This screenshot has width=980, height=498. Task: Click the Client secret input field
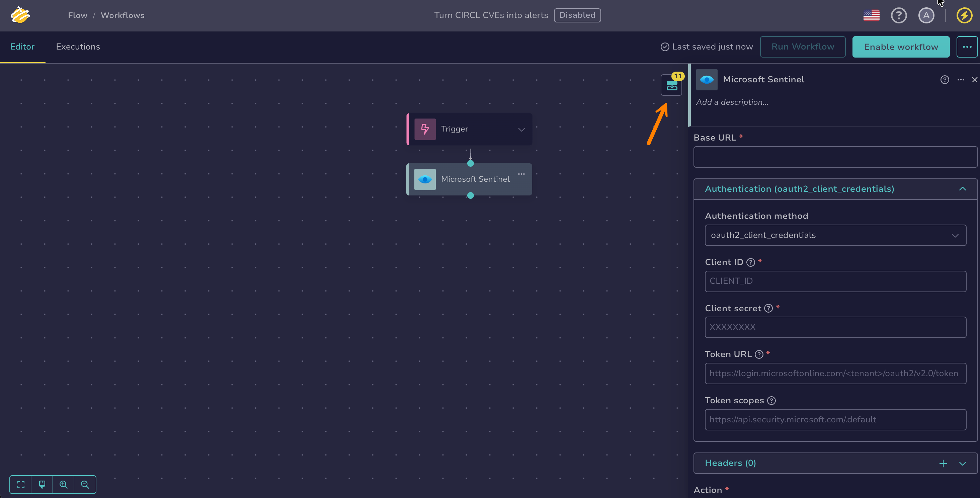pos(835,327)
